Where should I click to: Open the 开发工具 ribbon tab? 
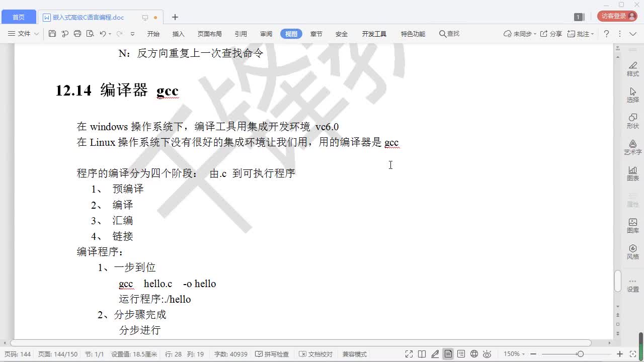(374, 34)
